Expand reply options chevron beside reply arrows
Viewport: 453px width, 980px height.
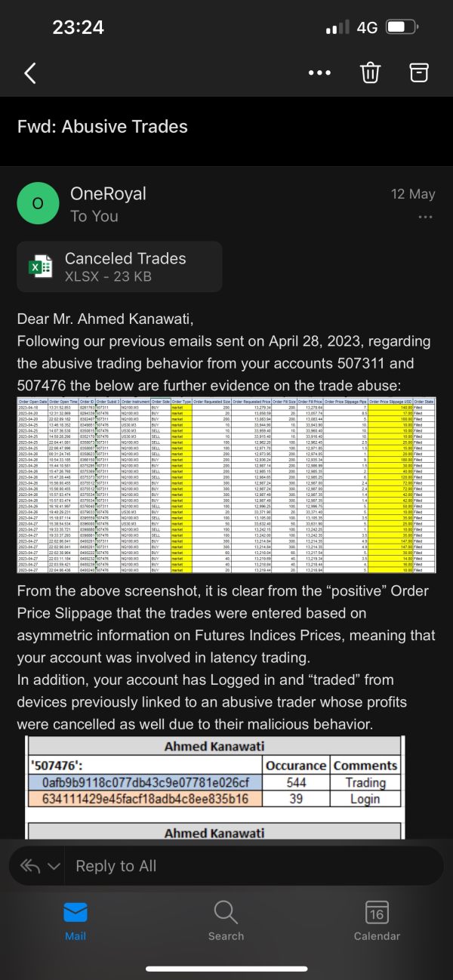pos(54,866)
